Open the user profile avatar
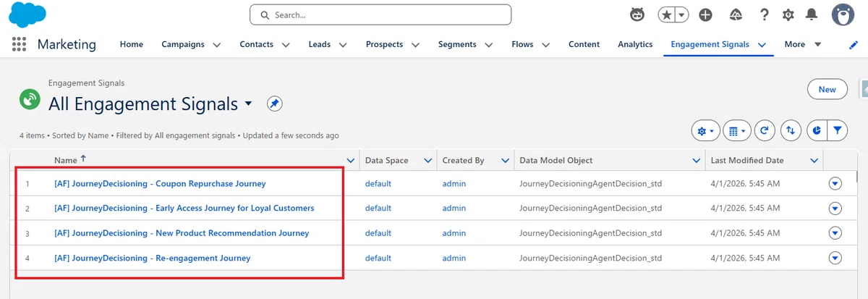Image resolution: width=868 pixels, height=299 pixels. coord(843,14)
